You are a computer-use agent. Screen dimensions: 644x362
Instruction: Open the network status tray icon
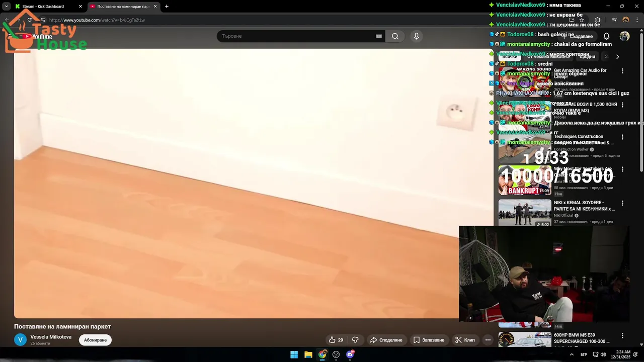596,354
